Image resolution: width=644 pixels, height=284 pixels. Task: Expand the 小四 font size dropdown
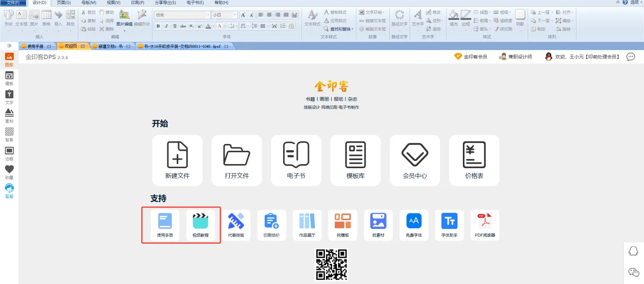pyautogui.click(x=235, y=15)
